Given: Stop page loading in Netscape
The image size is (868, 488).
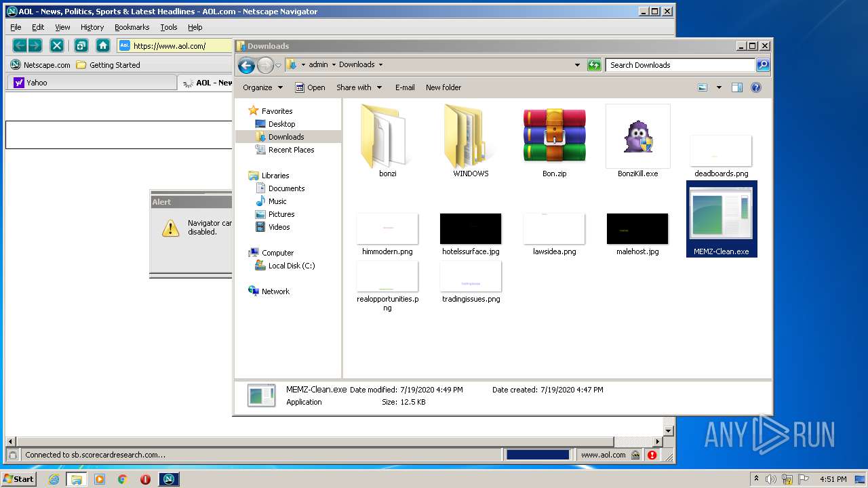Looking at the screenshot, I should point(57,45).
